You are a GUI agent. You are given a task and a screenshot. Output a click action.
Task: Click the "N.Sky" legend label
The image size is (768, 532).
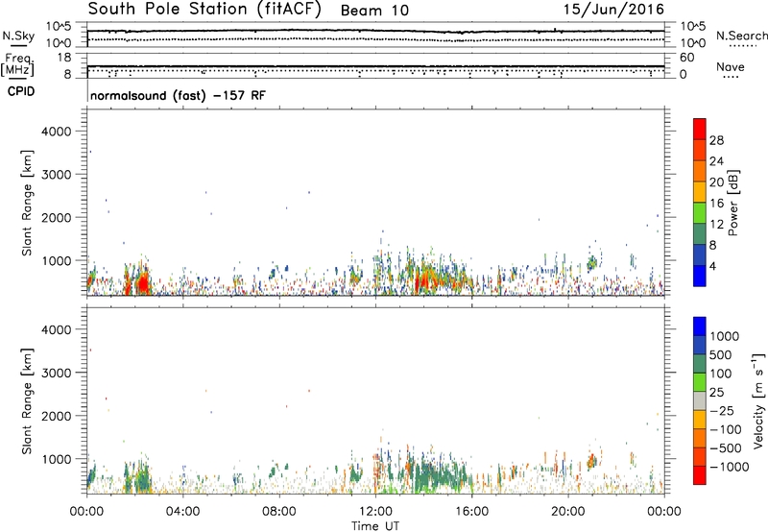18,36
